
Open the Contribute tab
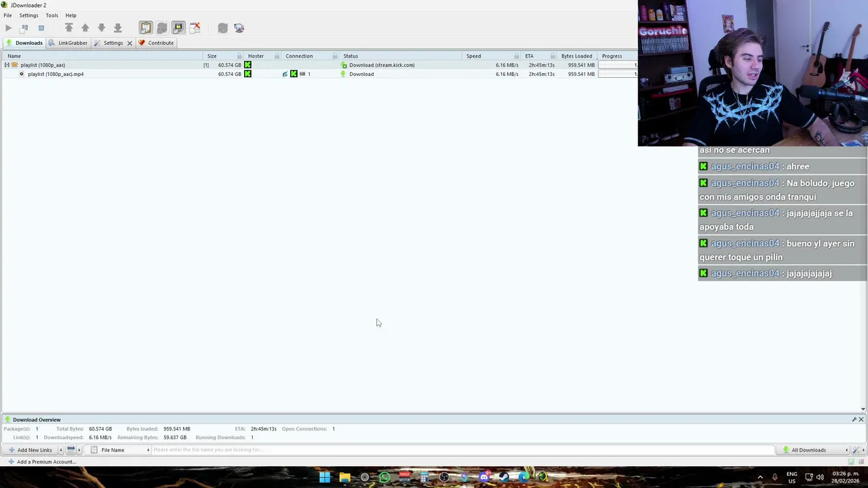157,43
